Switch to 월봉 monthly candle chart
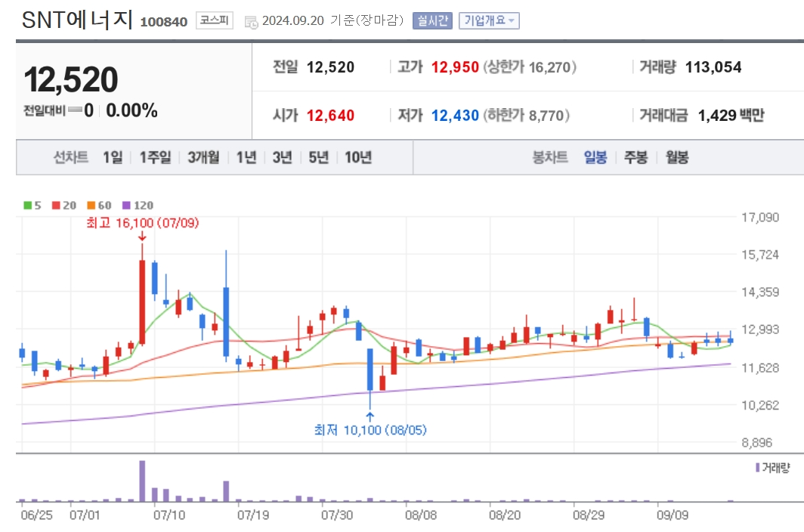The width and height of the screenshot is (804, 532). [x=677, y=157]
